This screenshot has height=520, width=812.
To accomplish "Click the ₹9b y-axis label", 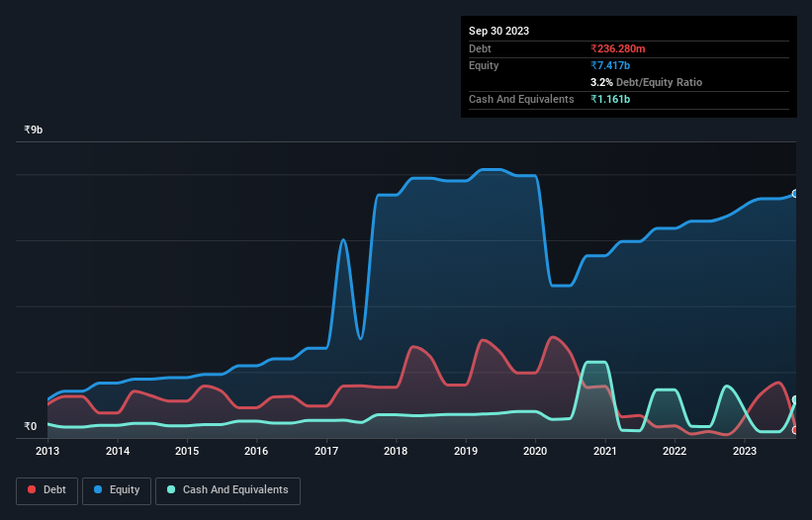I will 34,130.
